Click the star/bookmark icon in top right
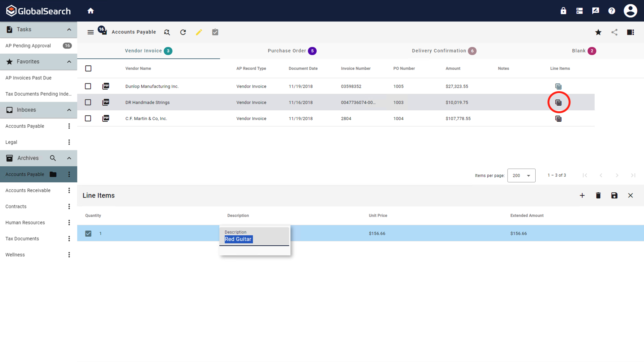Screen dimensions: 644x362 click(x=598, y=32)
